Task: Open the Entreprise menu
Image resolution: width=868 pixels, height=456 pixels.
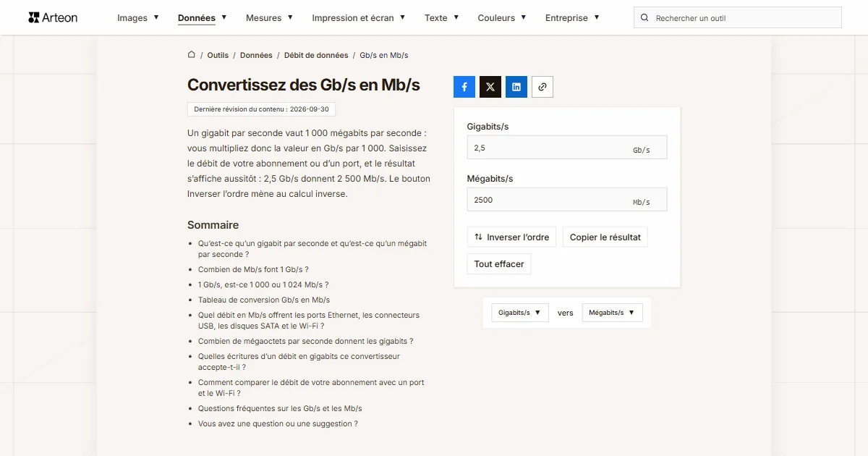Action: tap(572, 18)
